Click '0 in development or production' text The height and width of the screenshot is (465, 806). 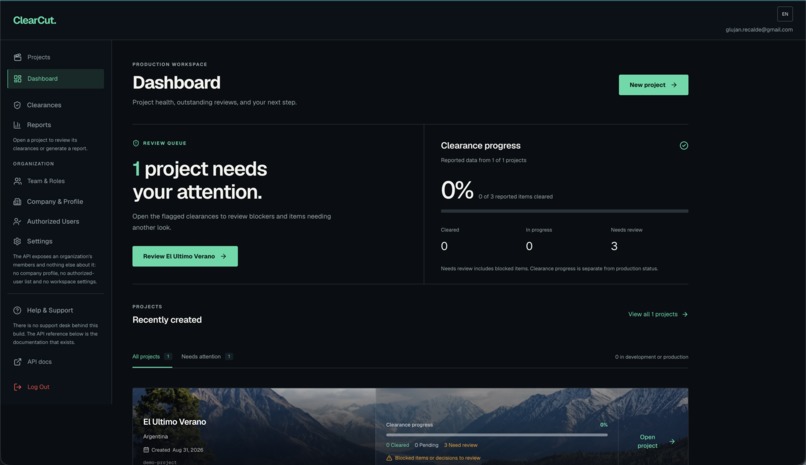pos(651,357)
